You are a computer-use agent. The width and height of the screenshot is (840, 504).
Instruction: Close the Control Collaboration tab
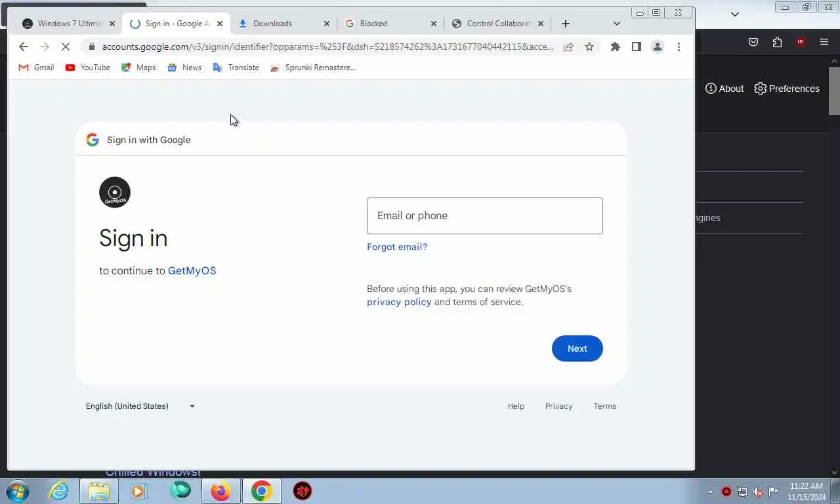click(x=540, y=24)
